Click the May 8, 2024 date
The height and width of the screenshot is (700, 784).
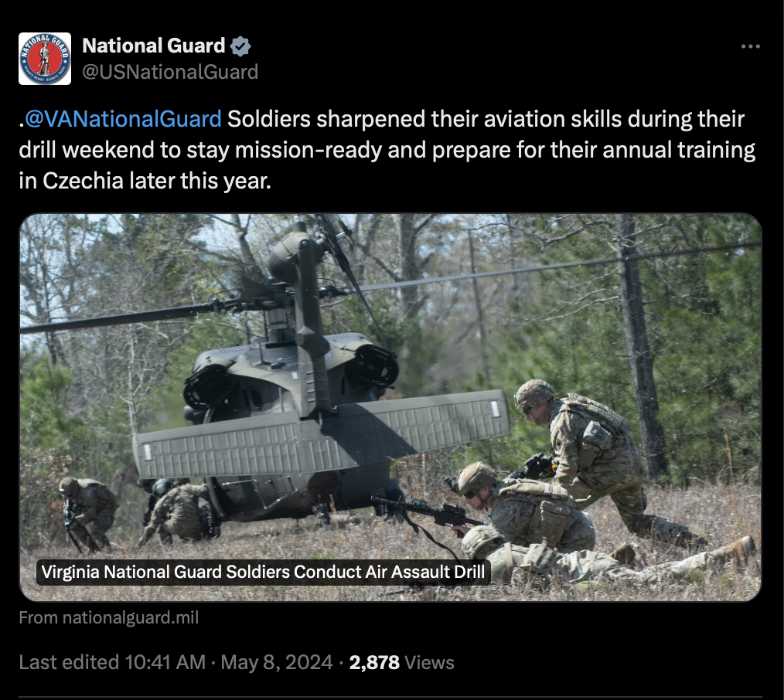coord(277,662)
